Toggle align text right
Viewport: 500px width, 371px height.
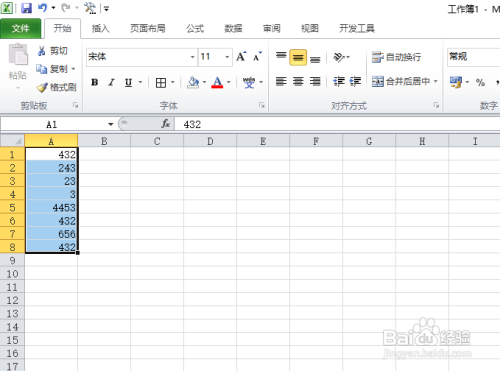point(315,81)
